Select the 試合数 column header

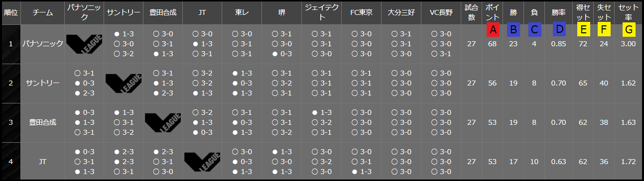click(471, 13)
